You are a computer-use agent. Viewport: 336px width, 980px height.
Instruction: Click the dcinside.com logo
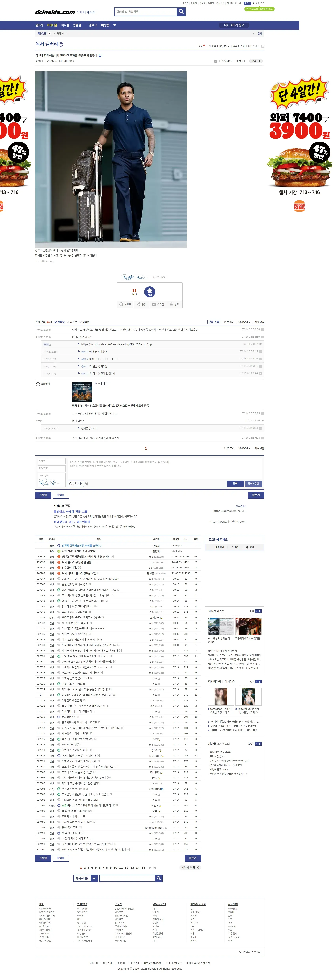pos(55,12)
